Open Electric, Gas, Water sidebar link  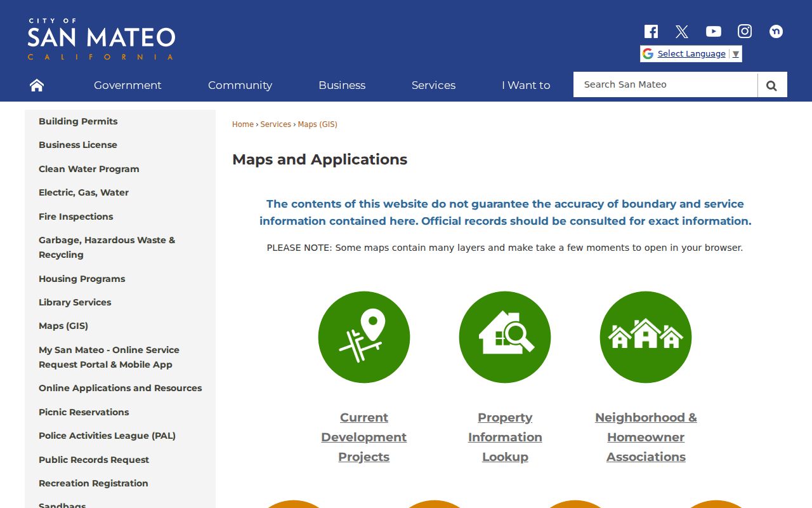(84, 192)
